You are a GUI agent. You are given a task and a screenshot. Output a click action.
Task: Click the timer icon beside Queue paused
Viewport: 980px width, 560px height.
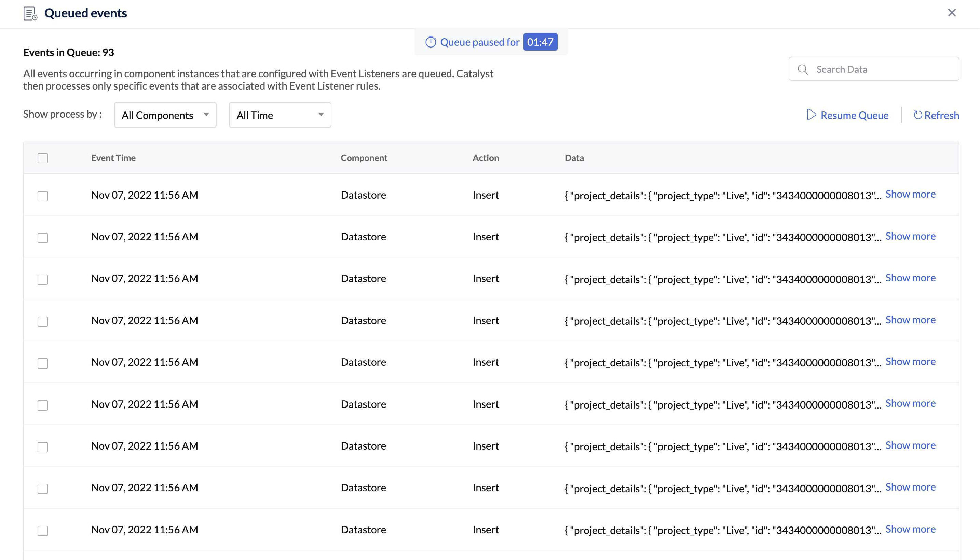(x=431, y=42)
